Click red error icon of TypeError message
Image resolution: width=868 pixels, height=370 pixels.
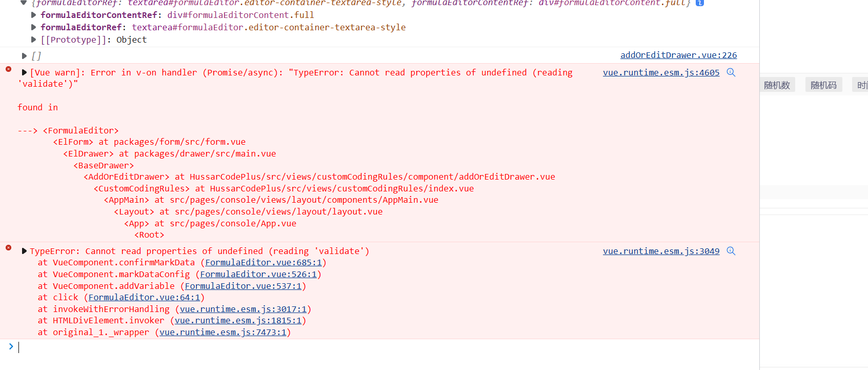(x=9, y=247)
